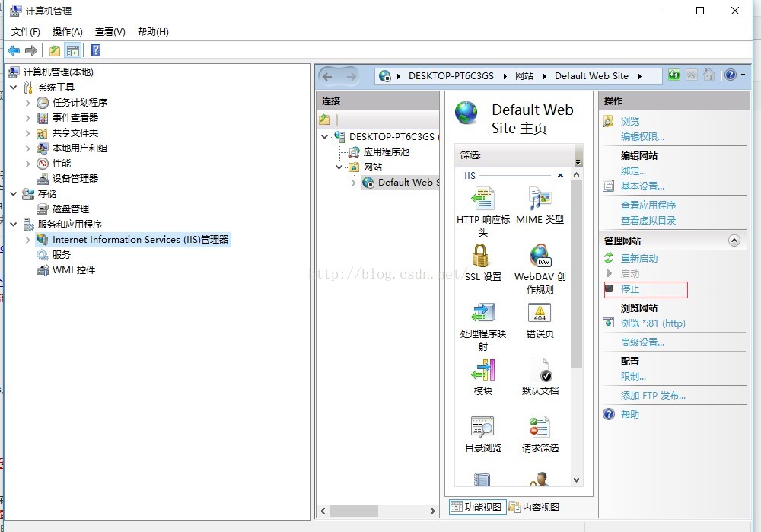Open MIME 类型 feature icon
The width and height of the screenshot is (761, 532).
[x=540, y=199]
